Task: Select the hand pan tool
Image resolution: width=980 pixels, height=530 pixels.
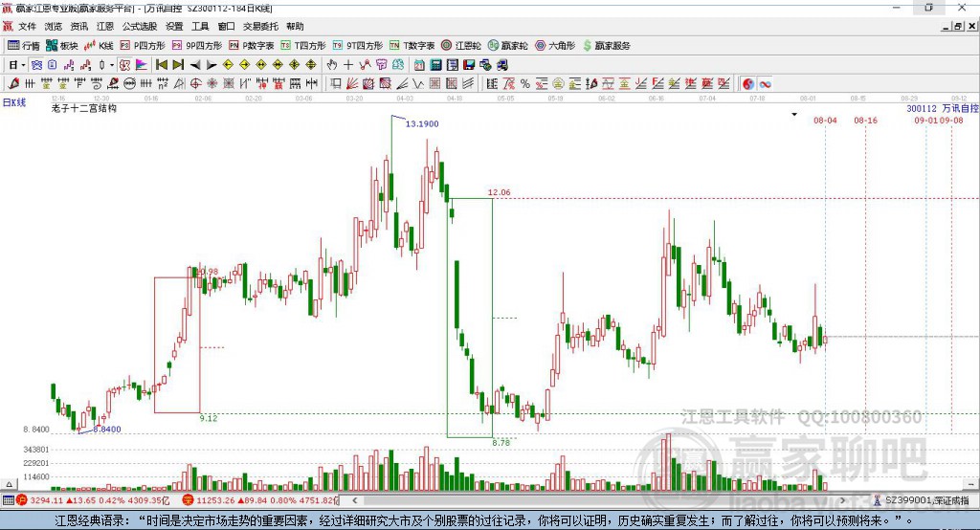Action: click(x=332, y=65)
